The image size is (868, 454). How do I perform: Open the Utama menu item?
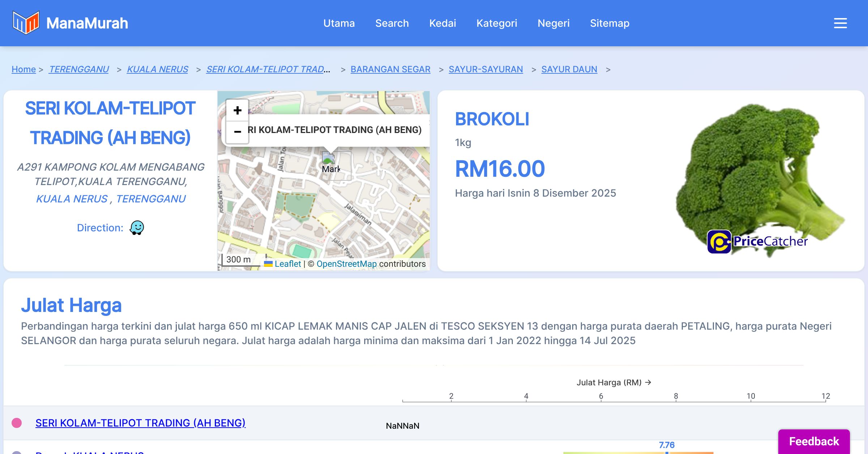[339, 23]
